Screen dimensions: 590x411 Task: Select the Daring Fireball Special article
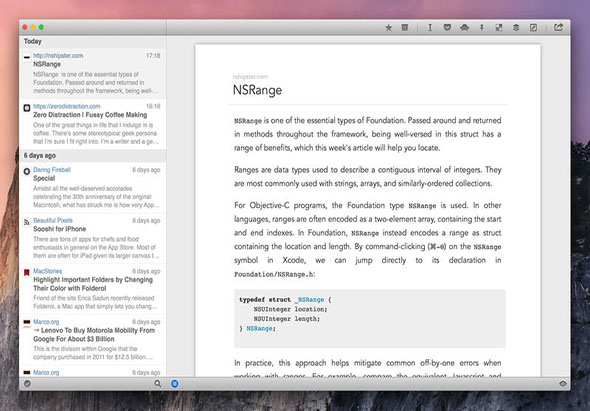pos(93,187)
